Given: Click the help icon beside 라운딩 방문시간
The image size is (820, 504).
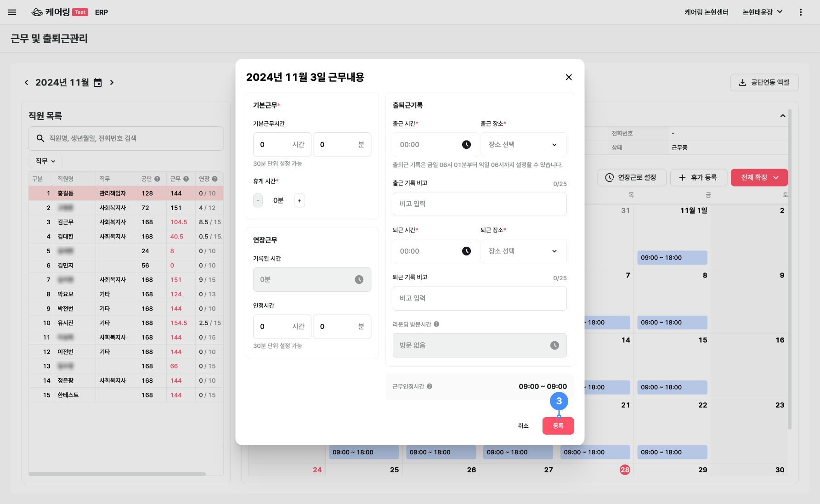Looking at the screenshot, I should 436,324.
